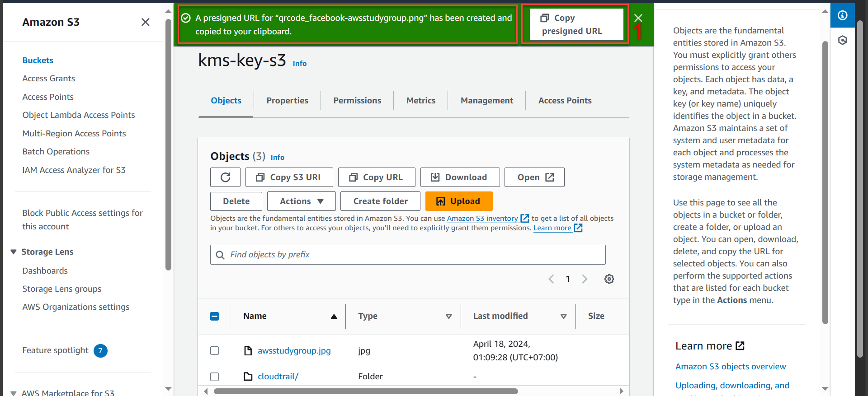Open Object Lambda Access Points
Screen dimensions: 868x396
coord(79,115)
